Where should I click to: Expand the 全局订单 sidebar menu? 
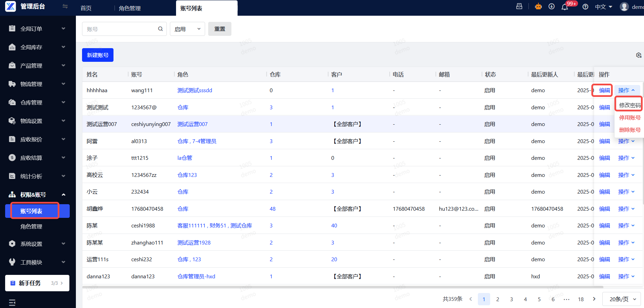pos(38,29)
